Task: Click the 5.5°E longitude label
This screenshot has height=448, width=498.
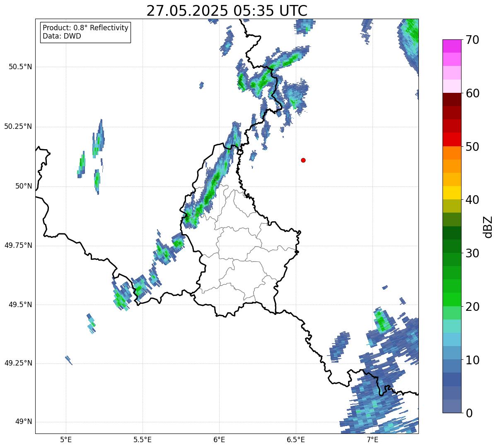Action: (x=143, y=439)
